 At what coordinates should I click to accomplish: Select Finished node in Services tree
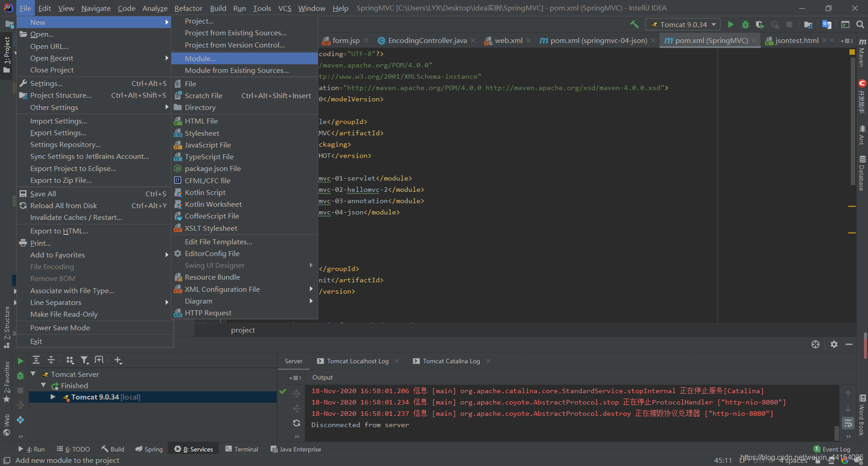(74, 385)
